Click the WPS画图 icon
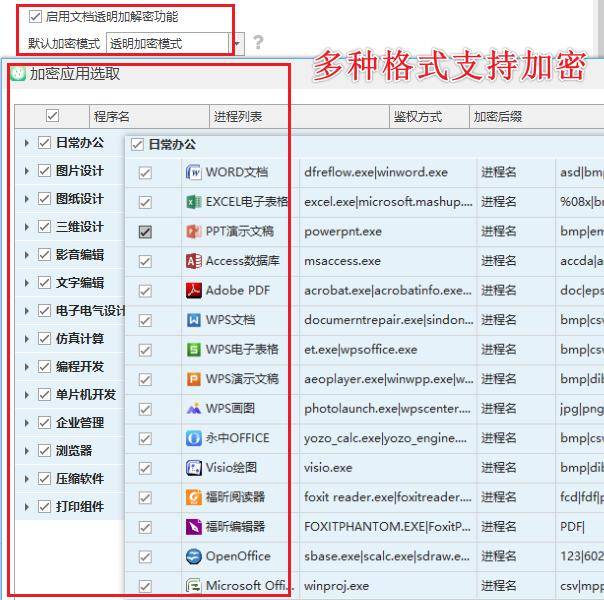Viewport: 604px width, 600px height. (193, 409)
